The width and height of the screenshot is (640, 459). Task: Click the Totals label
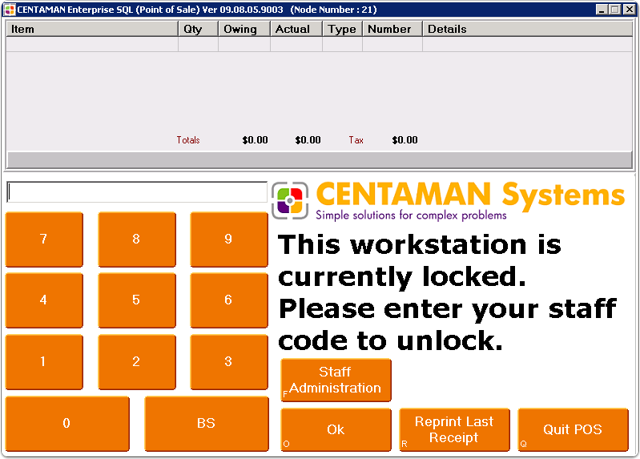click(188, 140)
